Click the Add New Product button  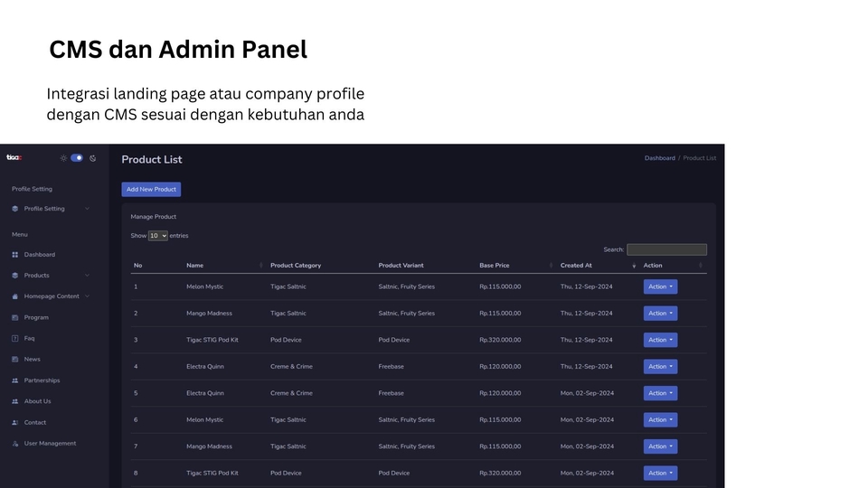pos(151,190)
